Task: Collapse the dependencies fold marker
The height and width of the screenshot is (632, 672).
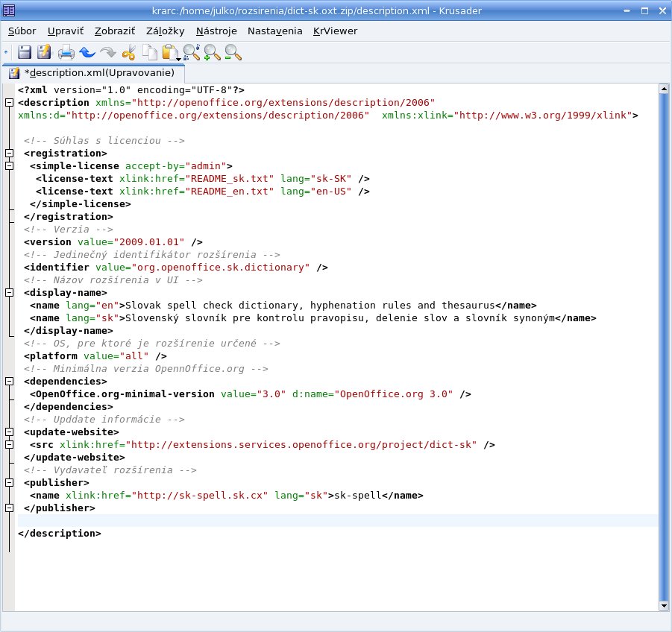Action: tap(9, 382)
